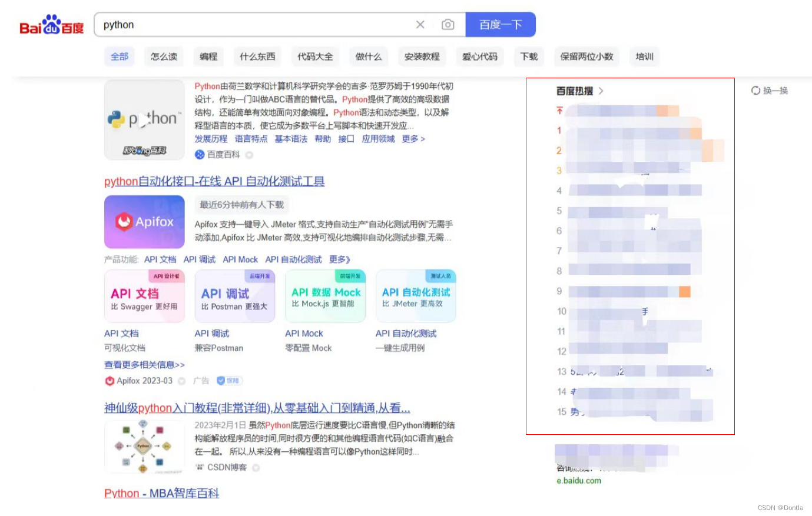Open API Mock link under card
The image size is (812, 516).
[304, 334]
